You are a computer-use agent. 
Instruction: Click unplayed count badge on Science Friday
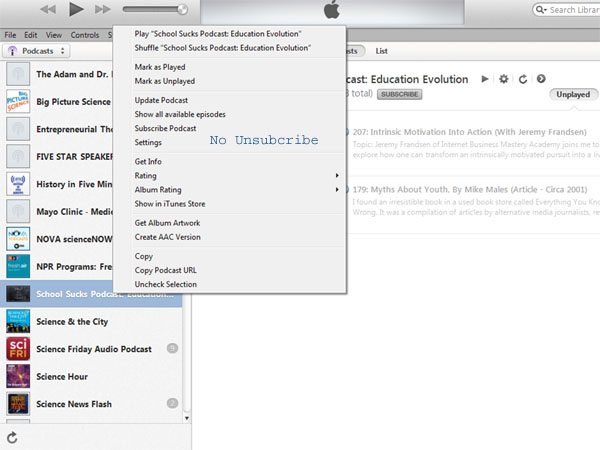173,349
